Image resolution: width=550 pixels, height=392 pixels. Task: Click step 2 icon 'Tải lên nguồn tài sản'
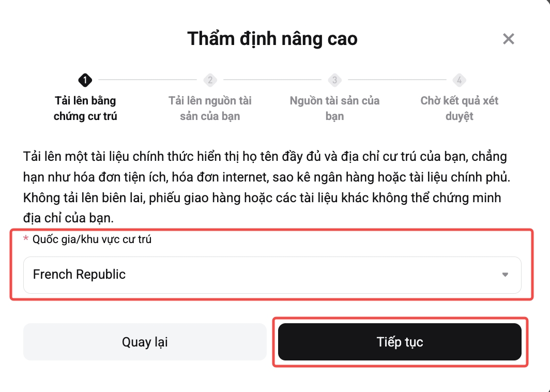pyautogui.click(x=210, y=80)
